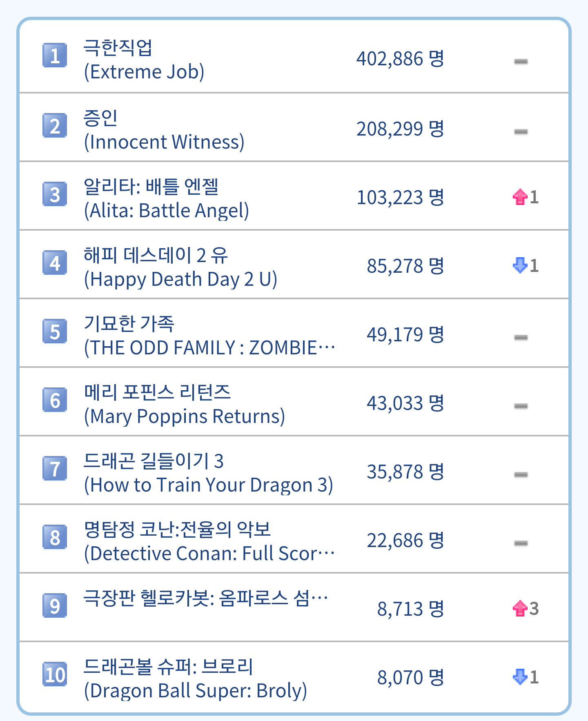Open the Extreme Job movie title
Image resolution: width=588 pixels, height=721 pixels.
144,60
